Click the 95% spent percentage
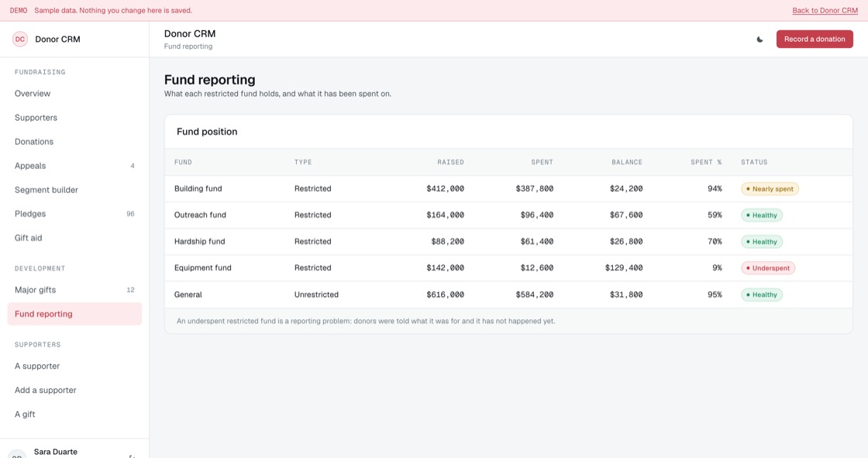 tap(715, 294)
